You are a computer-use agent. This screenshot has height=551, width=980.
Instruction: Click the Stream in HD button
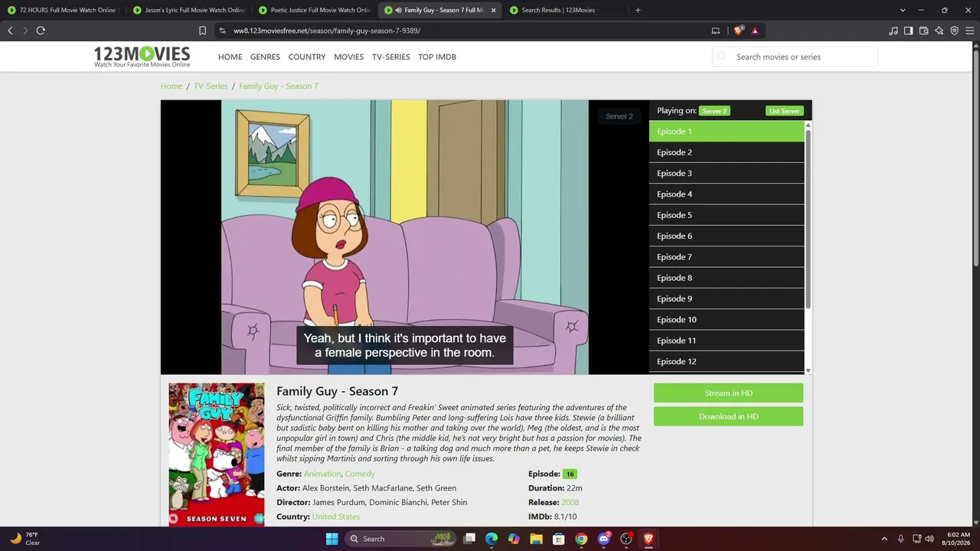click(728, 393)
